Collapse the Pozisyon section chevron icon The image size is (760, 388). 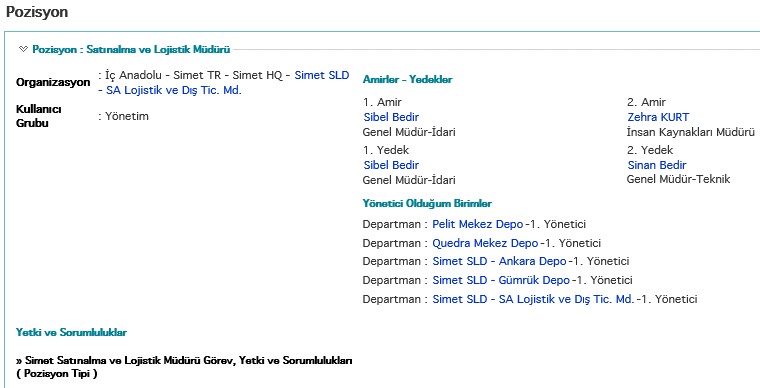(x=23, y=49)
